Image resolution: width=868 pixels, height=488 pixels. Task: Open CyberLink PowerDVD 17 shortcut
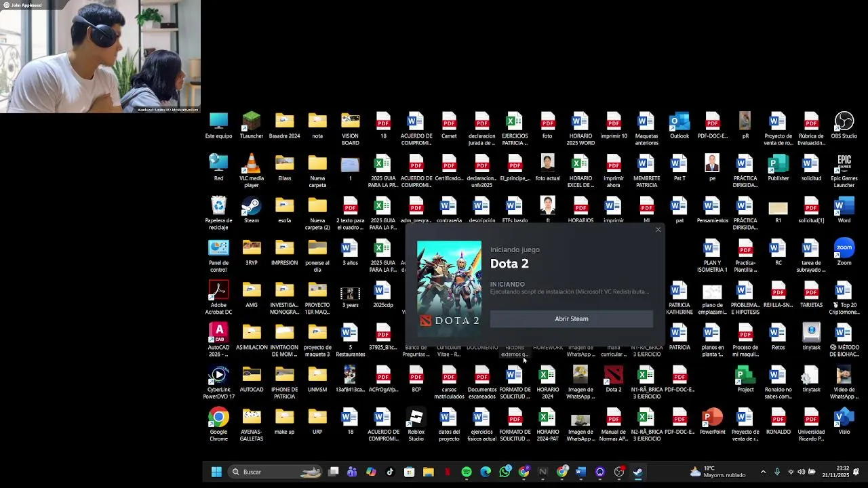click(x=218, y=382)
